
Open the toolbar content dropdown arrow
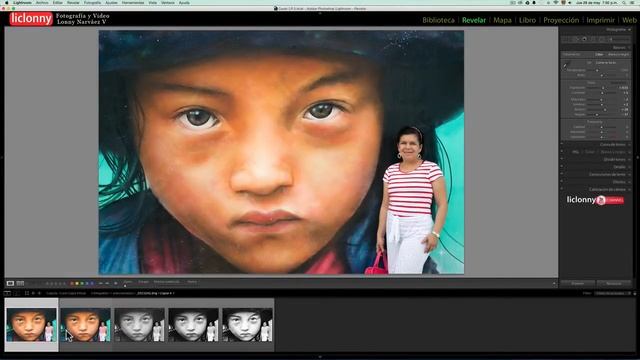point(554,283)
